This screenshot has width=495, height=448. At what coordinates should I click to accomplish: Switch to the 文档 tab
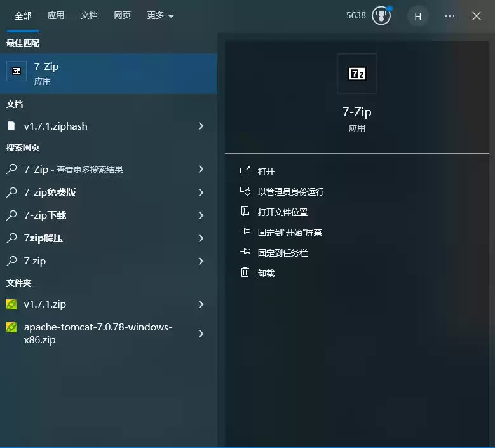click(x=89, y=15)
